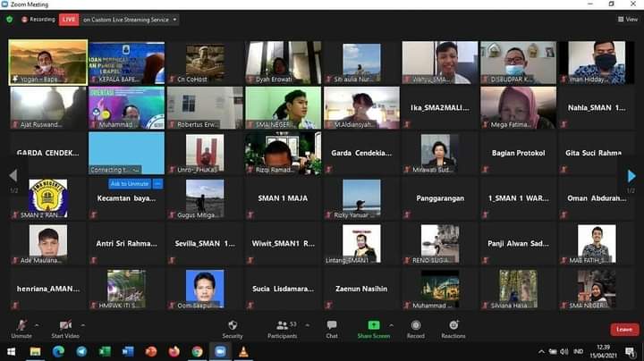644x361 pixels.
Task: Click the Ask to Unmute button
Action: coord(129,183)
